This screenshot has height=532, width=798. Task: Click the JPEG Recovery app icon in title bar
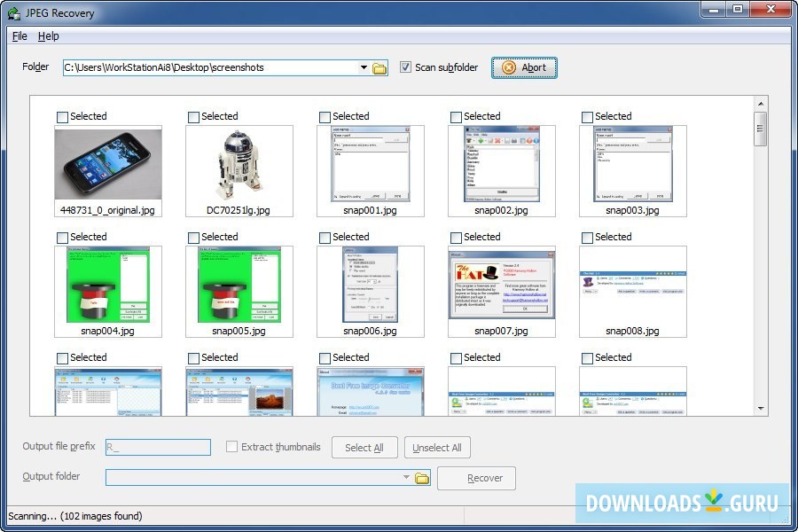pos(14,13)
